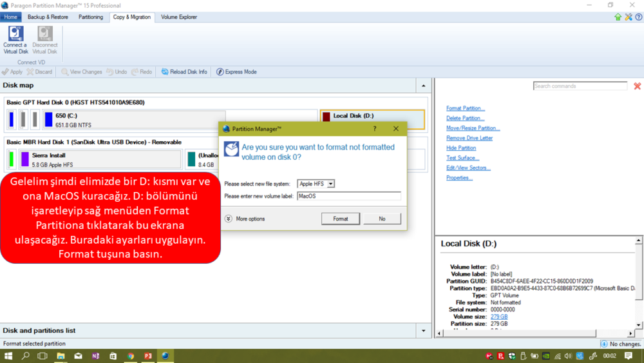Click the Move/Resize Partition link
Viewport: 644px width, 363px height.
click(x=473, y=128)
